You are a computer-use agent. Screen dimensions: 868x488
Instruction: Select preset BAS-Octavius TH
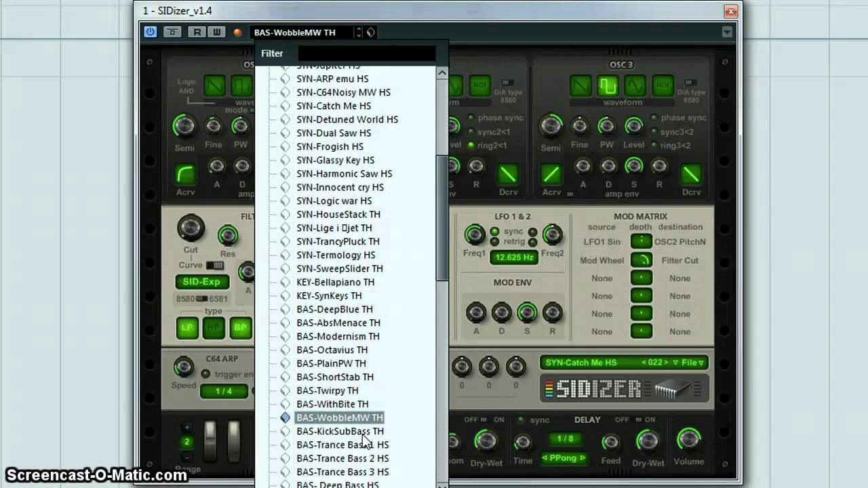332,350
